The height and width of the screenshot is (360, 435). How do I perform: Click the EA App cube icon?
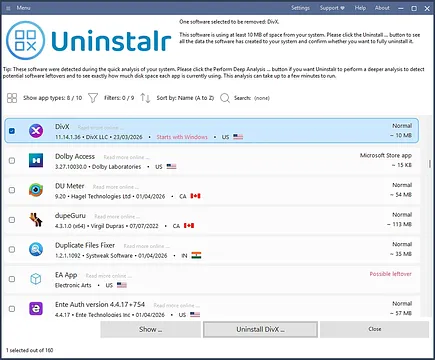36,279
